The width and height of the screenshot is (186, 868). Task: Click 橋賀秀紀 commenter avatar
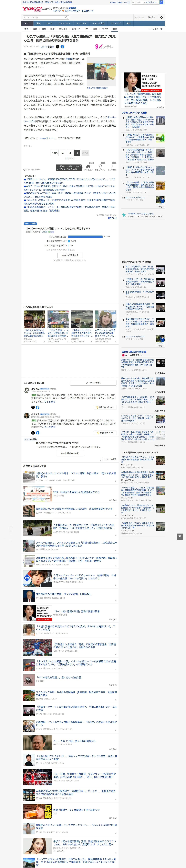tap(27, 390)
